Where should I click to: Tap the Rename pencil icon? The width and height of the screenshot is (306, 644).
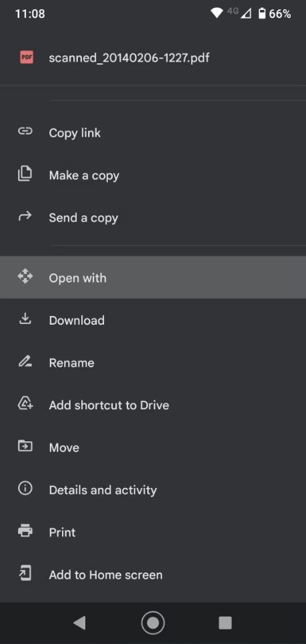click(x=25, y=361)
